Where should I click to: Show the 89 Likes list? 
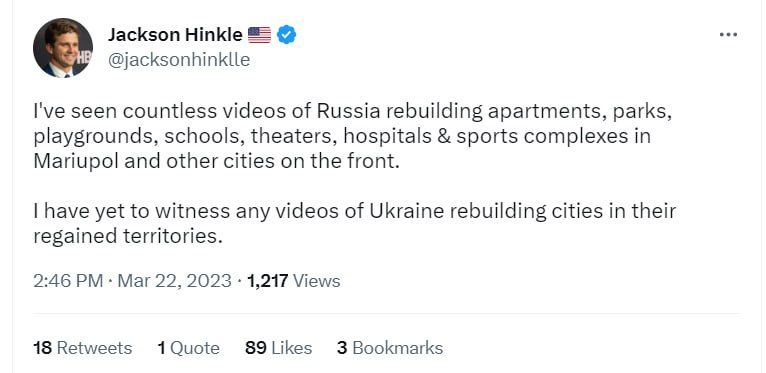click(x=278, y=348)
